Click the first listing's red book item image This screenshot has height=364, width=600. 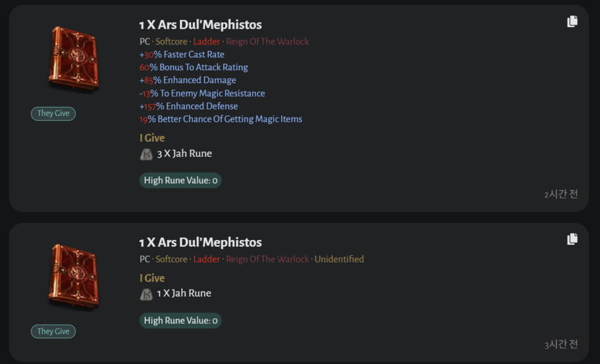coord(73,59)
